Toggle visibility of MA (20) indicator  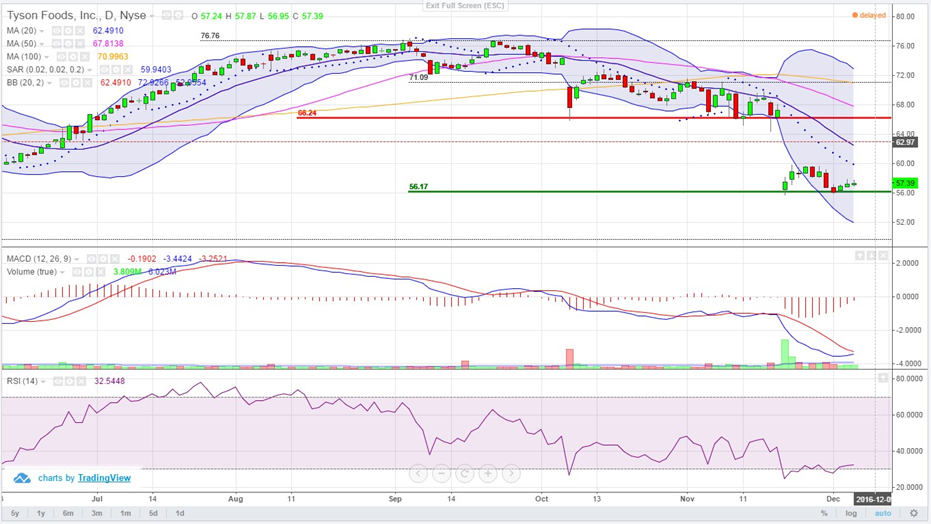pyautogui.click(x=56, y=31)
